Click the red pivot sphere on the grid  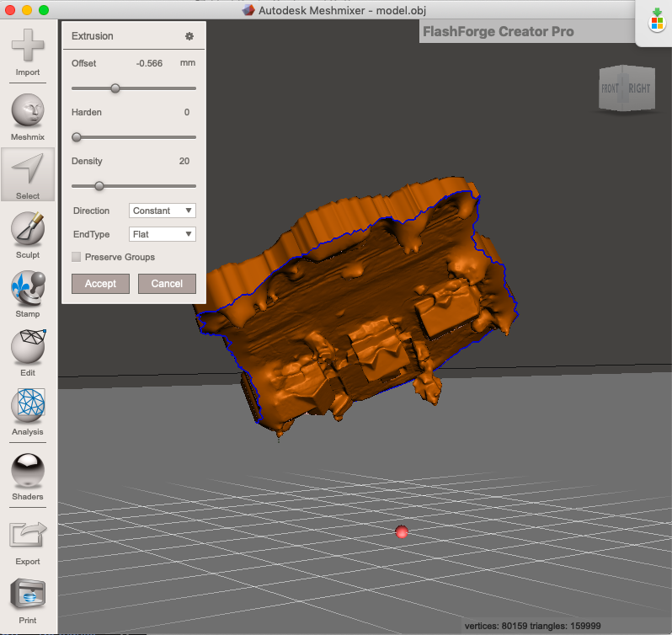(x=402, y=531)
